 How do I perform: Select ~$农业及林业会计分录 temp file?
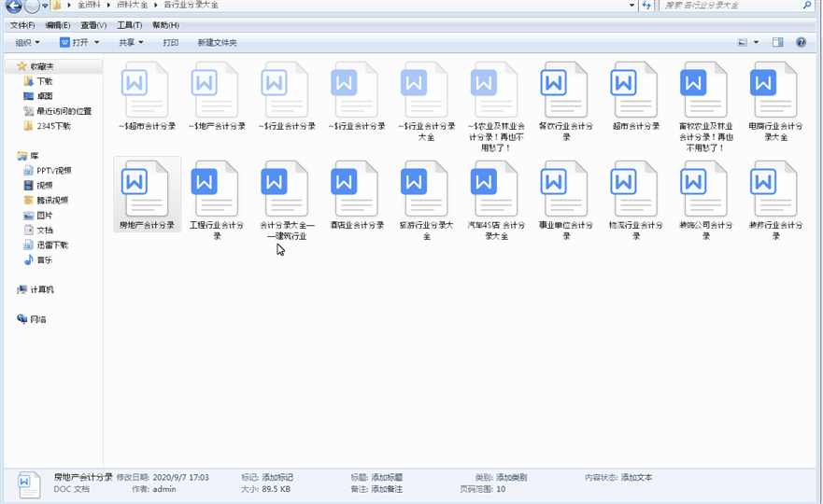[496, 107]
